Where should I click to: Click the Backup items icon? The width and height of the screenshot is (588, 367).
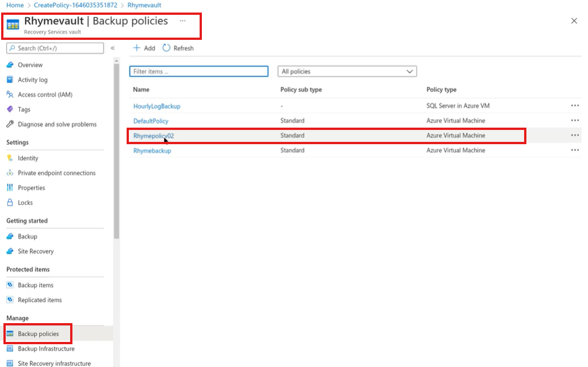10,285
